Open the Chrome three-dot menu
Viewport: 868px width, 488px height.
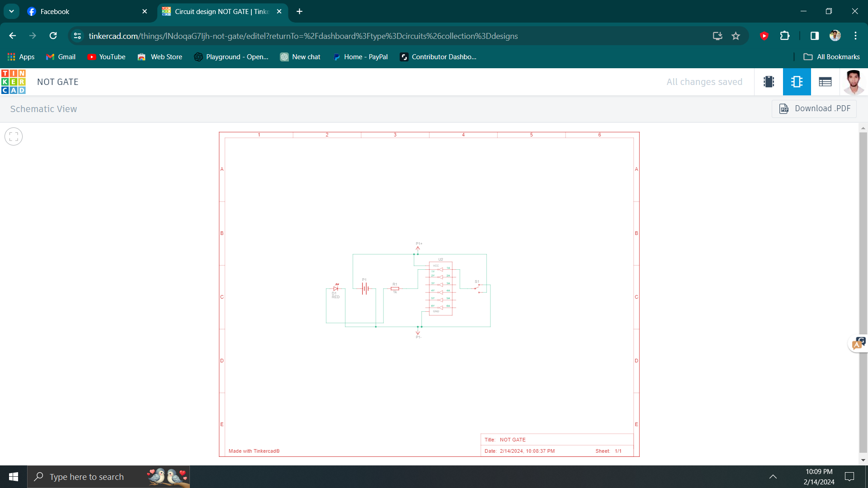coord(855,36)
